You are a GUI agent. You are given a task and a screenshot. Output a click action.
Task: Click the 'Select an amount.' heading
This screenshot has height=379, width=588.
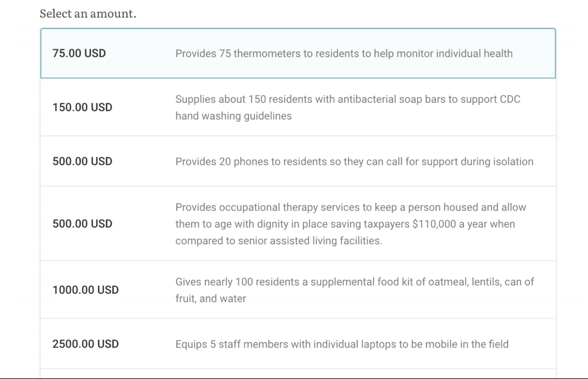88,14
